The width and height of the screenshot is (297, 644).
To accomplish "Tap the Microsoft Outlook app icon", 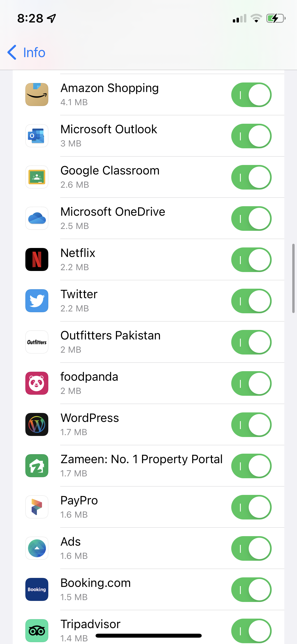I will (x=37, y=136).
